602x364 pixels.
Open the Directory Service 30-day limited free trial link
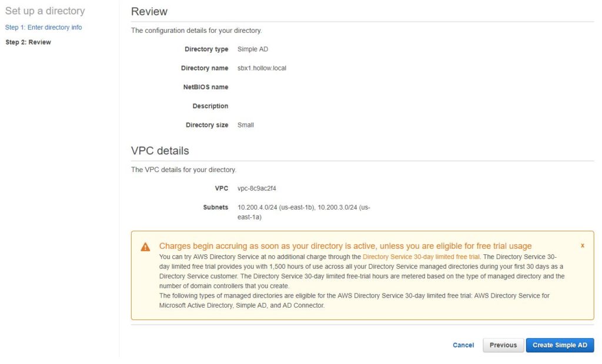pyautogui.click(x=421, y=257)
